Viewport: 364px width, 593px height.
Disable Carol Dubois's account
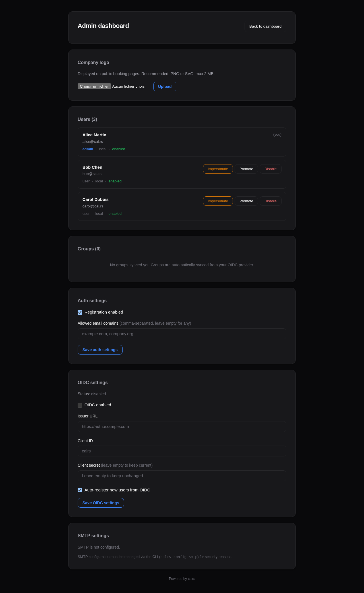coord(270,201)
